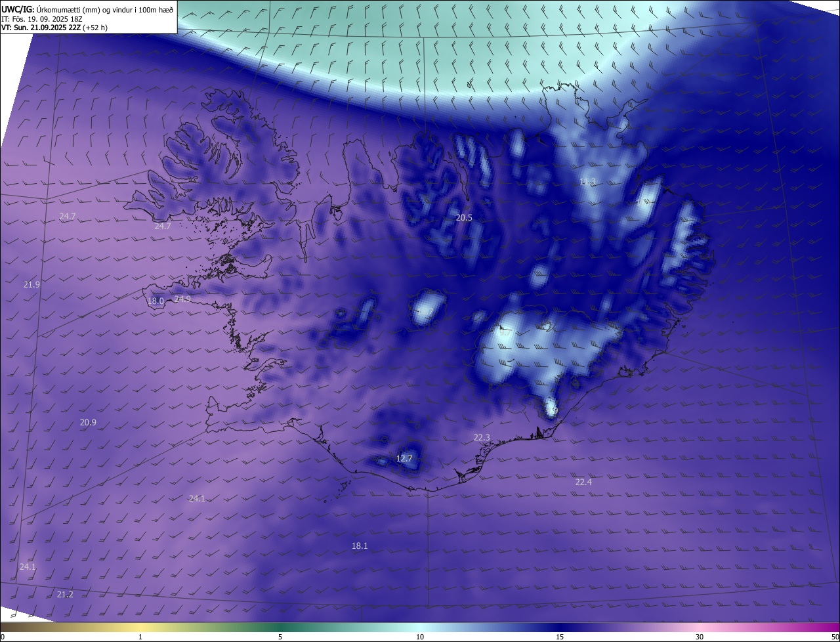Viewport: 840px width, 642px height.
Task: Click the colour scale tick label 1
Action: [140, 637]
